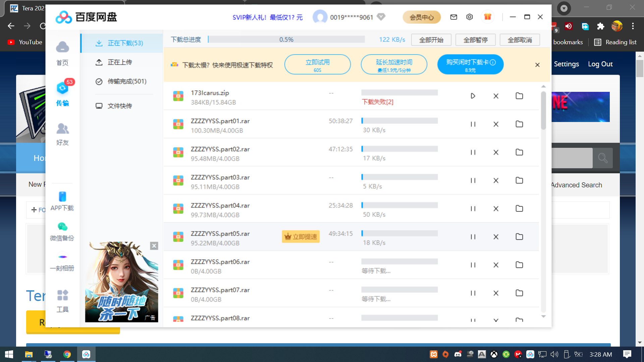Open folder for ZZZZYYSS.part04.rar

coord(519,208)
